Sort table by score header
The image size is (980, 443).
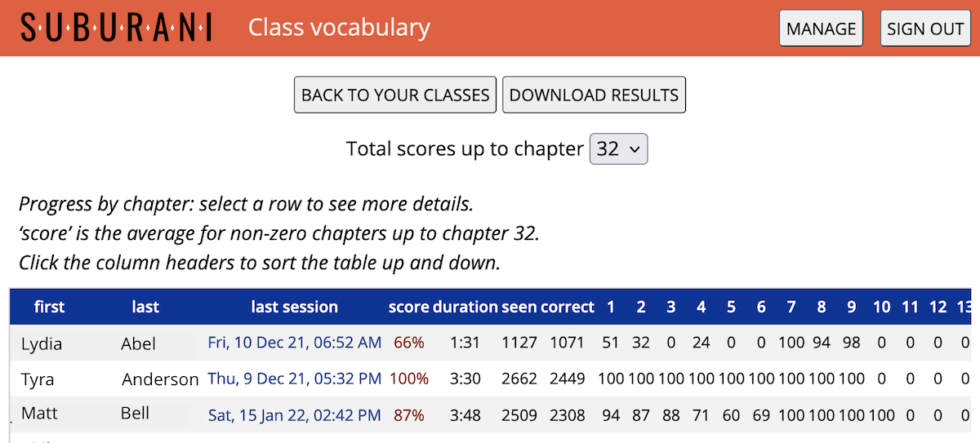[x=408, y=307]
